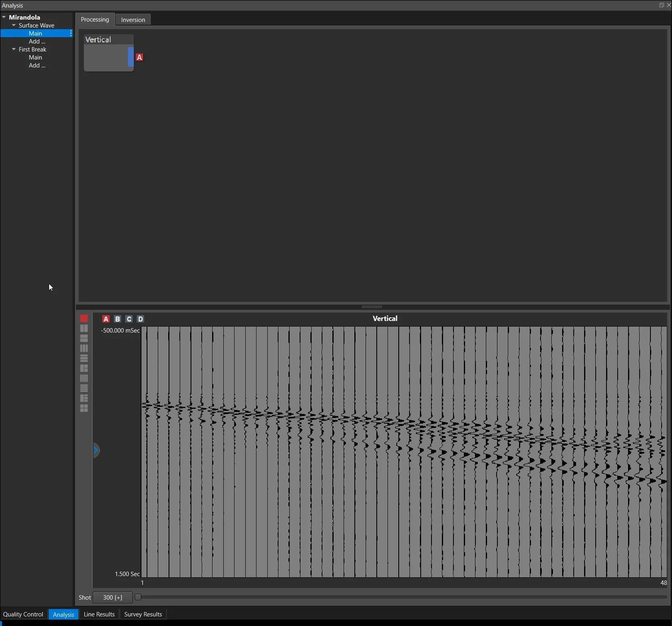Select the Mirandola project label
Screen dimensions: 672x626
(x=24, y=17)
